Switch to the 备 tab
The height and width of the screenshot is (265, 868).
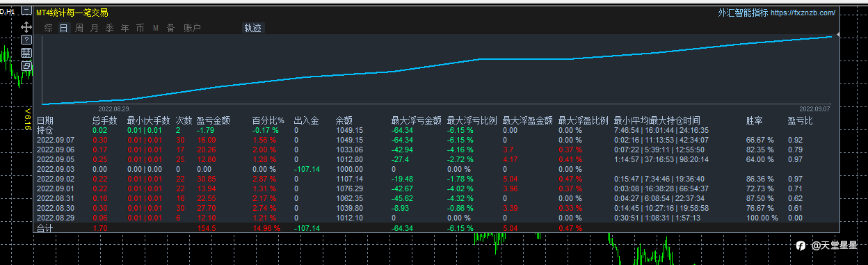(x=171, y=28)
